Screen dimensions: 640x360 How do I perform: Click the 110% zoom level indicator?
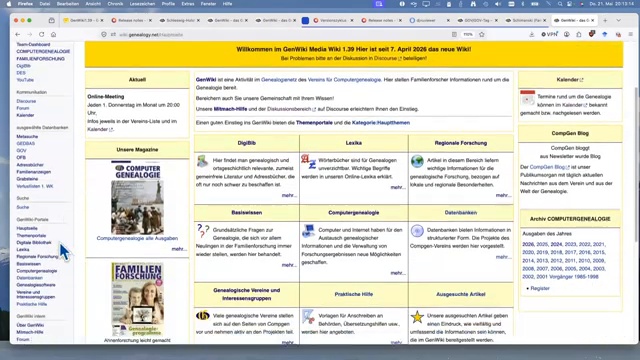click(468, 35)
